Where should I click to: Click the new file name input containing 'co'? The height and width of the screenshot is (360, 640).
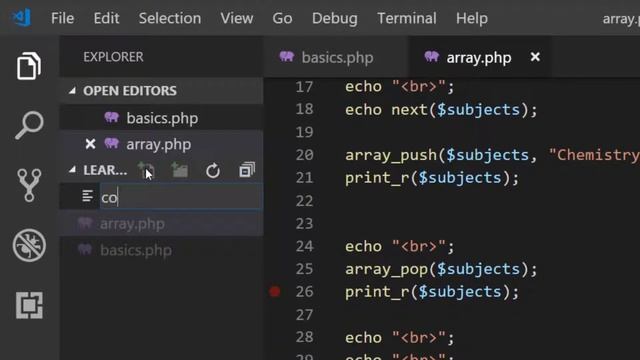[x=180, y=197]
